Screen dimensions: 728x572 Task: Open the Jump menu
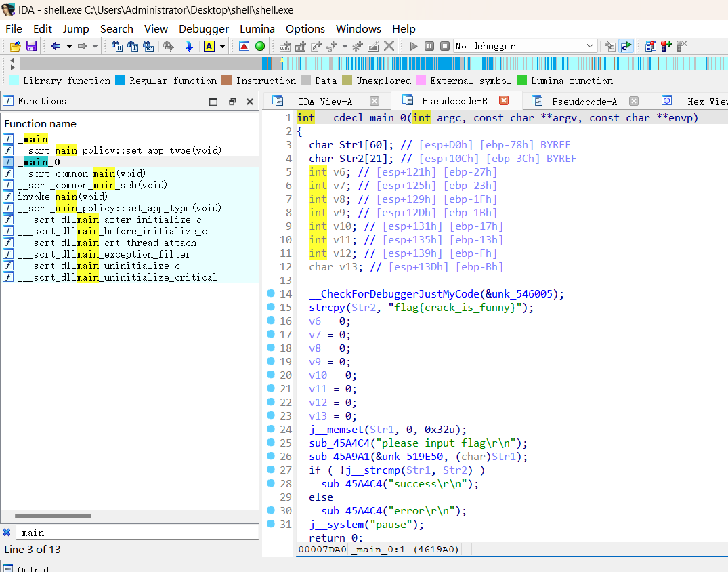76,29
